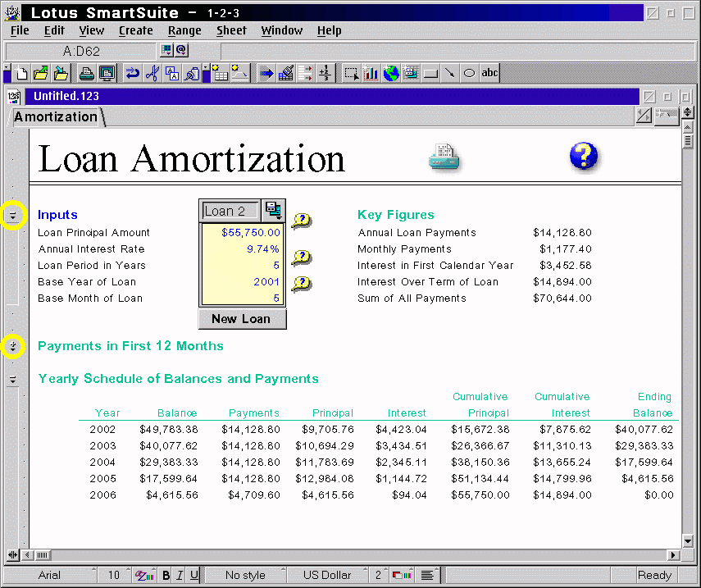701x588 pixels.
Task: Create a new workbook via toolbar icon
Action: [21, 73]
